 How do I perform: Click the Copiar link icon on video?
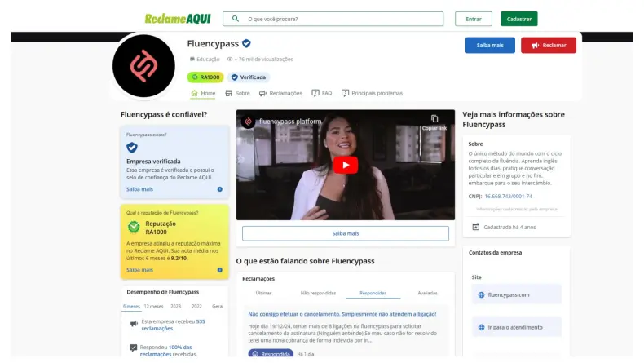point(434,119)
